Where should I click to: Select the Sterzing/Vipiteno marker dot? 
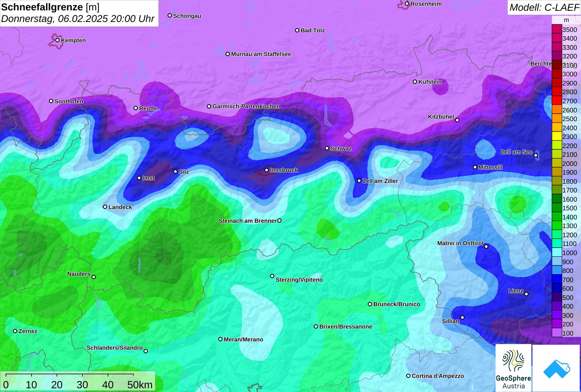click(x=272, y=276)
